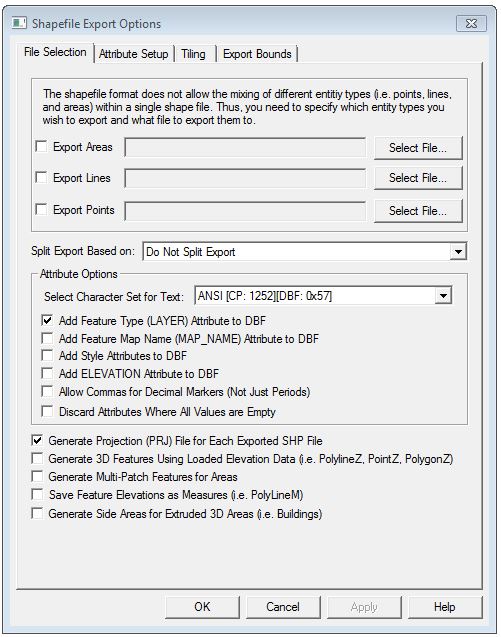The height and width of the screenshot is (637, 501).
Task: Expand the Select Character Set dropdown arrow
Action: [443, 295]
